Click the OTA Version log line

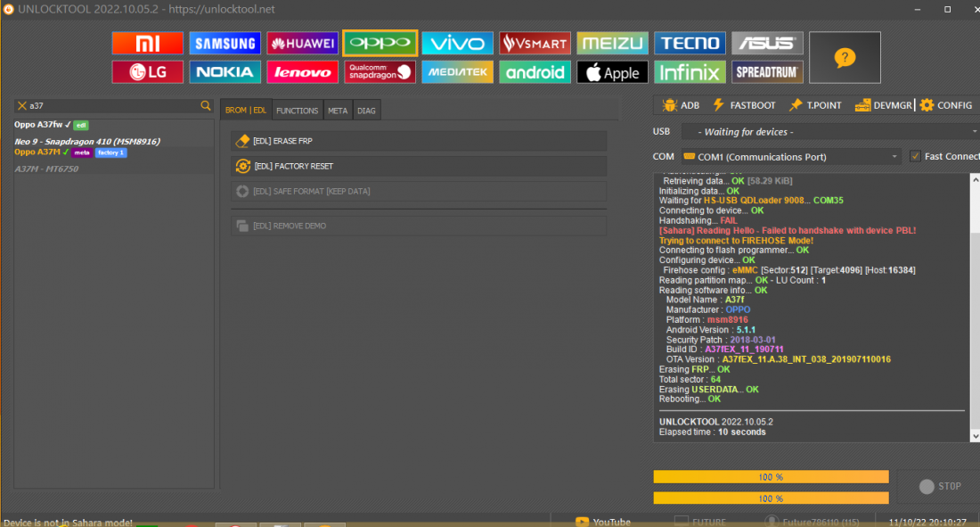click(x=778, y=359)
